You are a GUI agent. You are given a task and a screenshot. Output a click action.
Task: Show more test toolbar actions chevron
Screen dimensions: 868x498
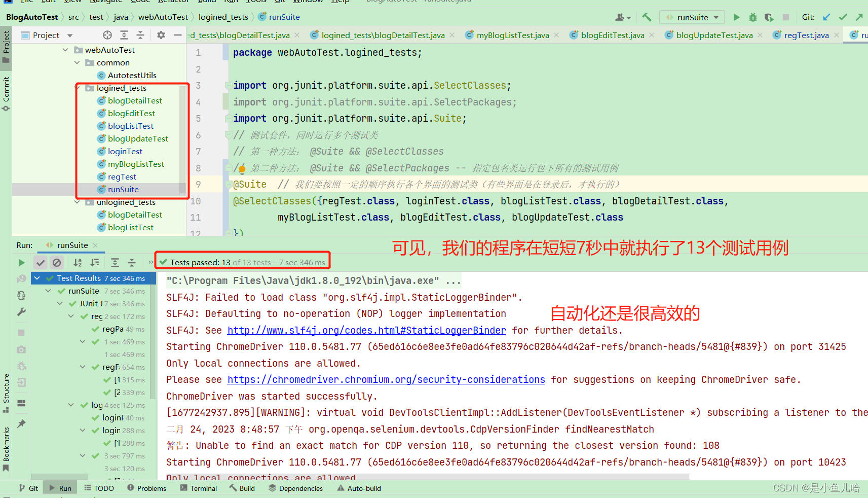150,262
